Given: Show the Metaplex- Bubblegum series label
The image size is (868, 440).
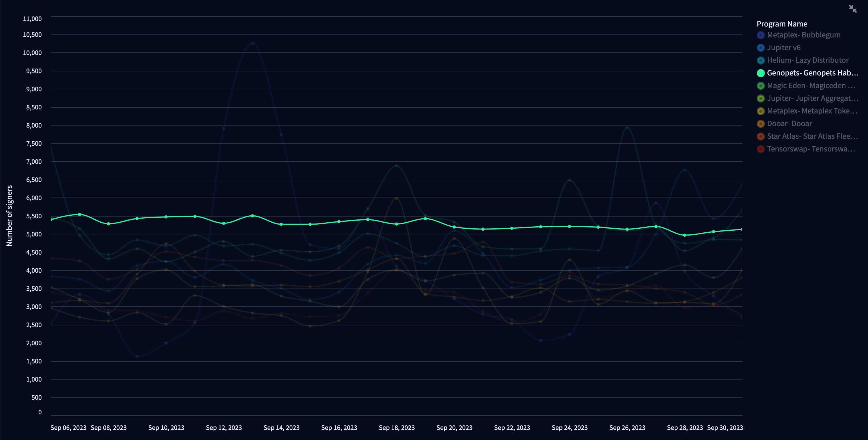Looking at the screenshot, I should 803,35.
